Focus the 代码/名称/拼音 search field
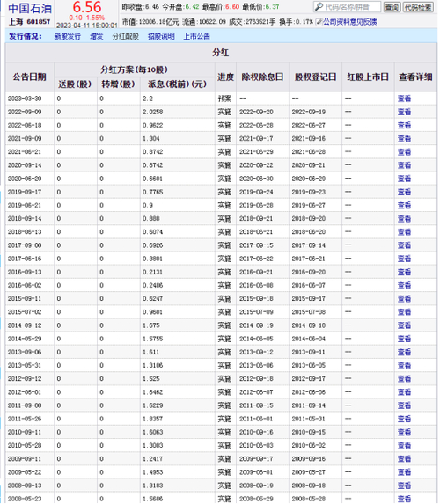This screenshot has width=440, height=504. pos(347,7)
